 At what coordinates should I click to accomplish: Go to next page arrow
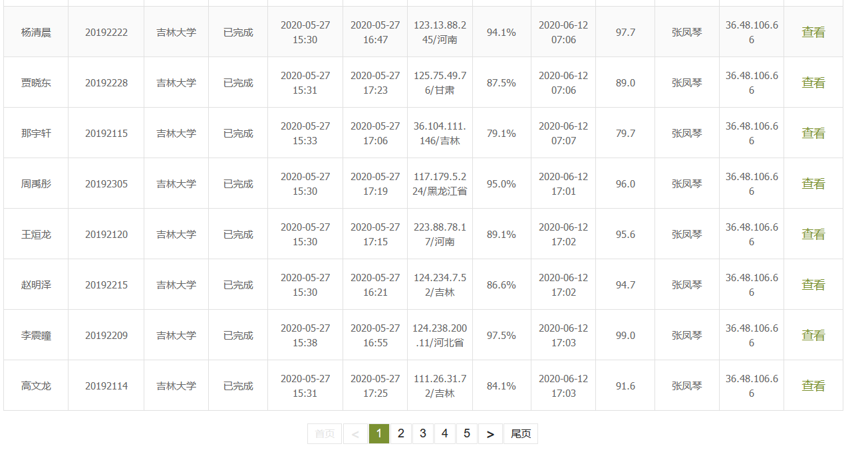[x=490, y=434]
